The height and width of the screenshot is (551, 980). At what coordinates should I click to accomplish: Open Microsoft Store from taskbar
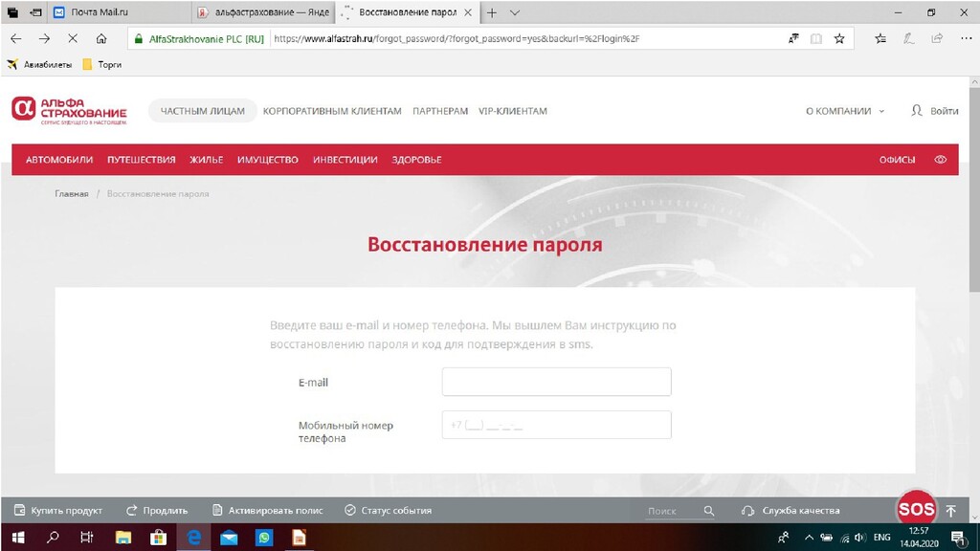point(158,538)
